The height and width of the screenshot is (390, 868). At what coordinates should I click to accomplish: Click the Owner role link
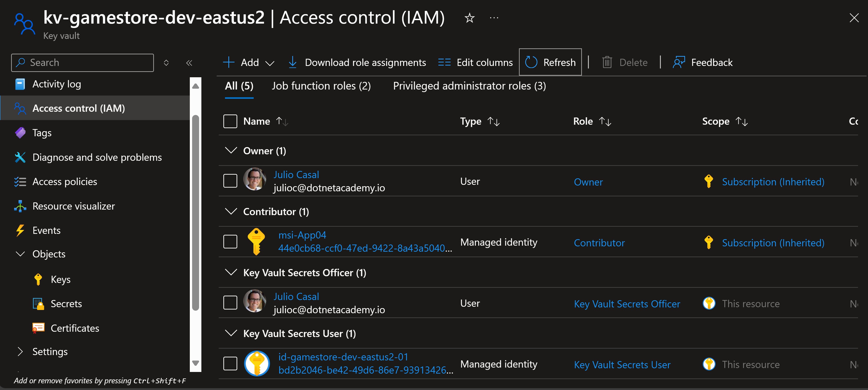point(588,182)
